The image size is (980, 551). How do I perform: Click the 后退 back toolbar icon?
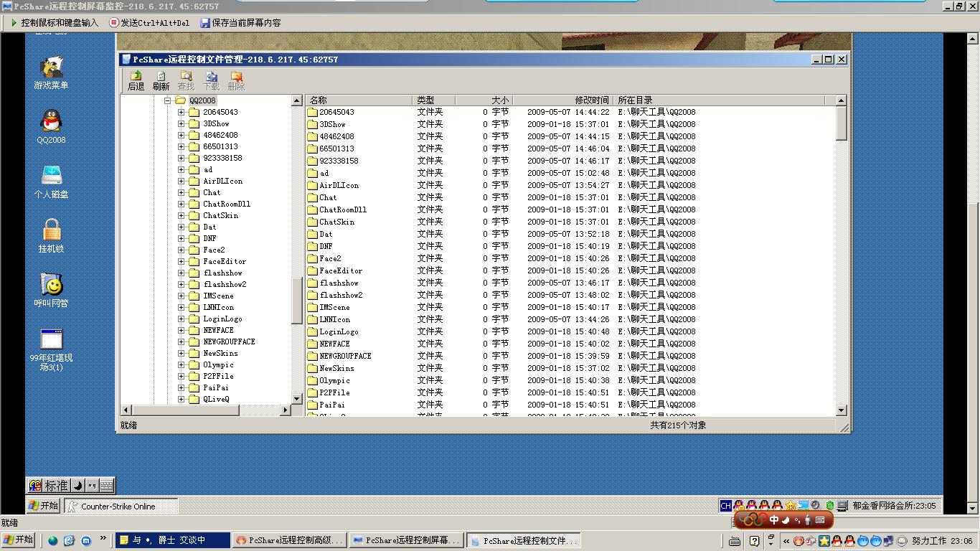pyautogui.click(x=136, y=80)
